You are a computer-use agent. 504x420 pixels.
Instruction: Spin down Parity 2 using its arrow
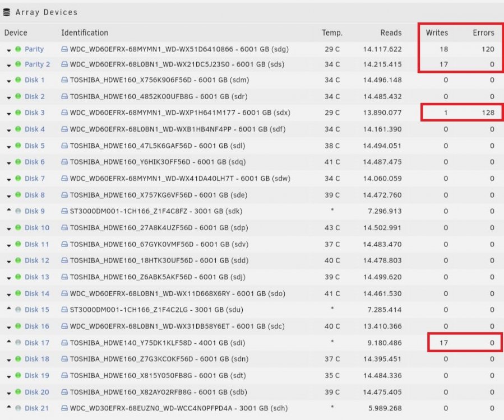click(8, 65)
